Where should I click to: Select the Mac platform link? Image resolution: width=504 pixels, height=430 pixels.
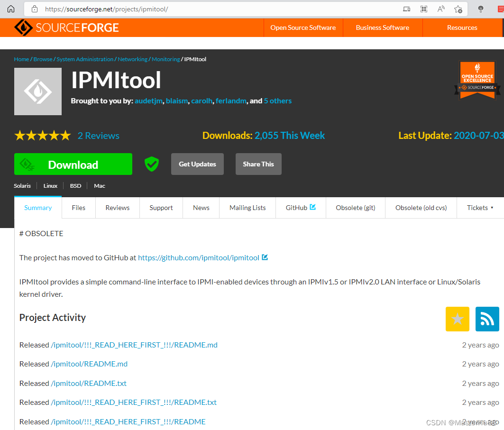pyautogui.click(x=100, y=186)
